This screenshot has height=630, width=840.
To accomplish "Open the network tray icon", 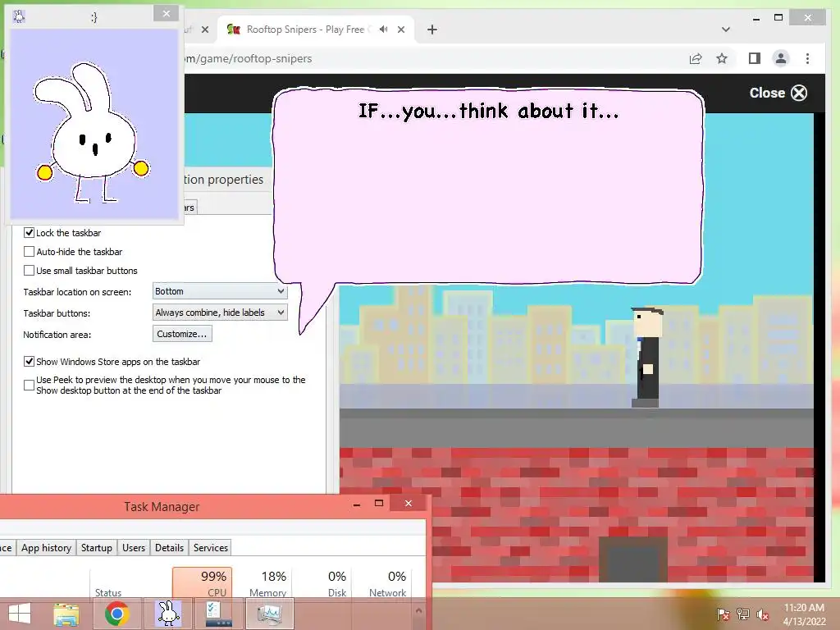I will (x=743, y=614).
